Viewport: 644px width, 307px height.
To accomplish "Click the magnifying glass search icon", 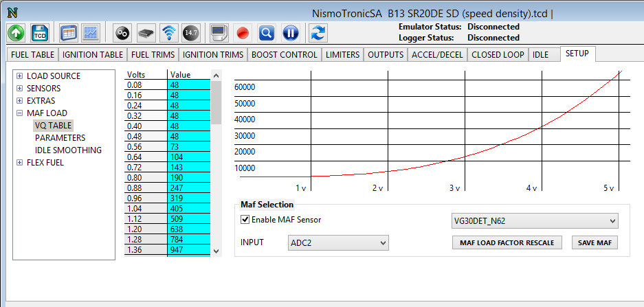I will pyautogui.click(x=267, y=32).
